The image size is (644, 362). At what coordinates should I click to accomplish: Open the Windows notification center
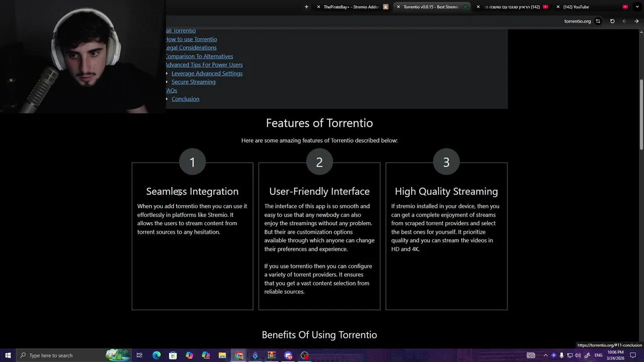tap(633, 355)
